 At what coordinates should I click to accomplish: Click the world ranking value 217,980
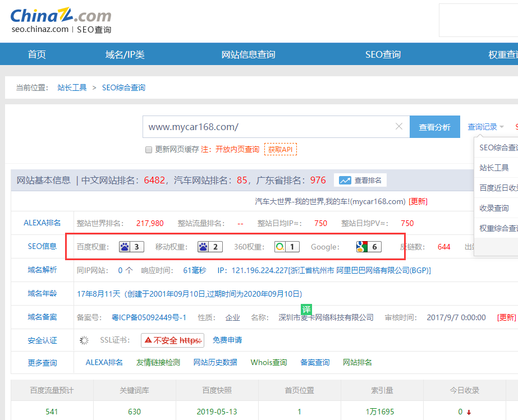(150, 224)
